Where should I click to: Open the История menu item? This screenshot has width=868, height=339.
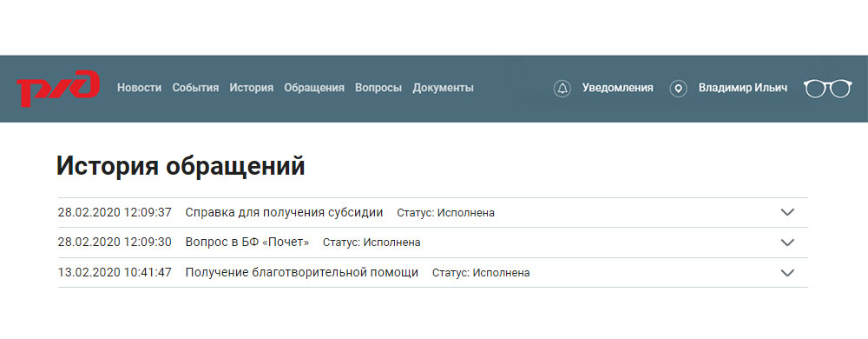click(252, 88)
